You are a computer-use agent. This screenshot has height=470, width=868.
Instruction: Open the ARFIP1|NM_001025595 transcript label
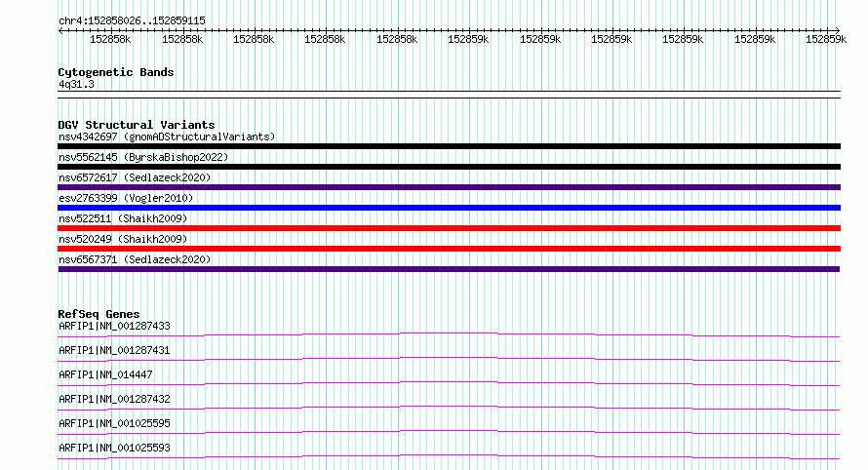pyautogui.click(x=114, y=423)
